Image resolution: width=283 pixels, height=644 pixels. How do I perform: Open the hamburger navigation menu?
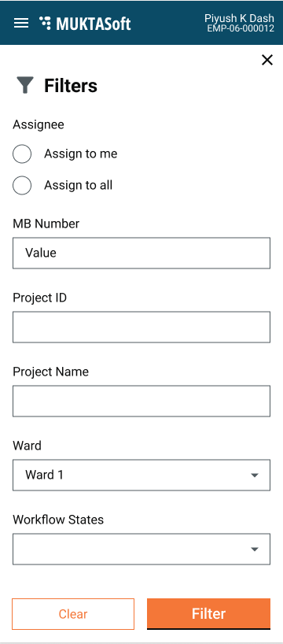pos(21,24)
